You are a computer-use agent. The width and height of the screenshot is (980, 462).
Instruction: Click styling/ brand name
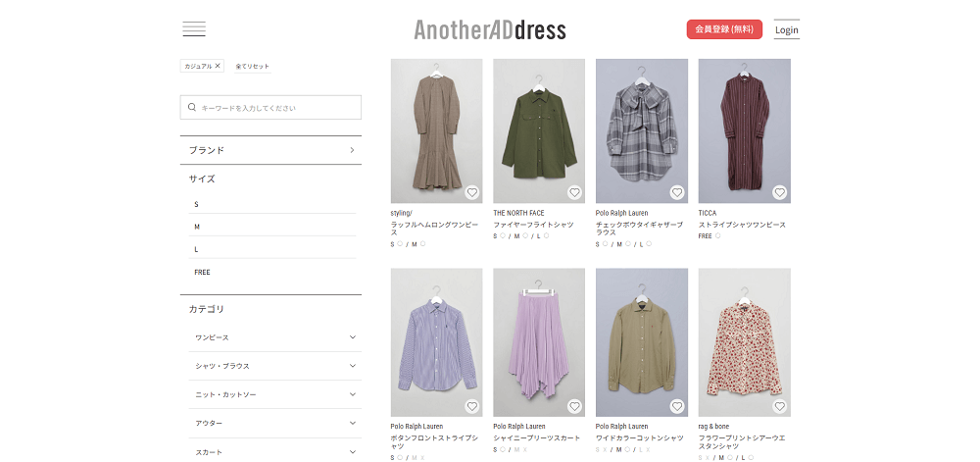pyautogui.click(x=401, y=213)
